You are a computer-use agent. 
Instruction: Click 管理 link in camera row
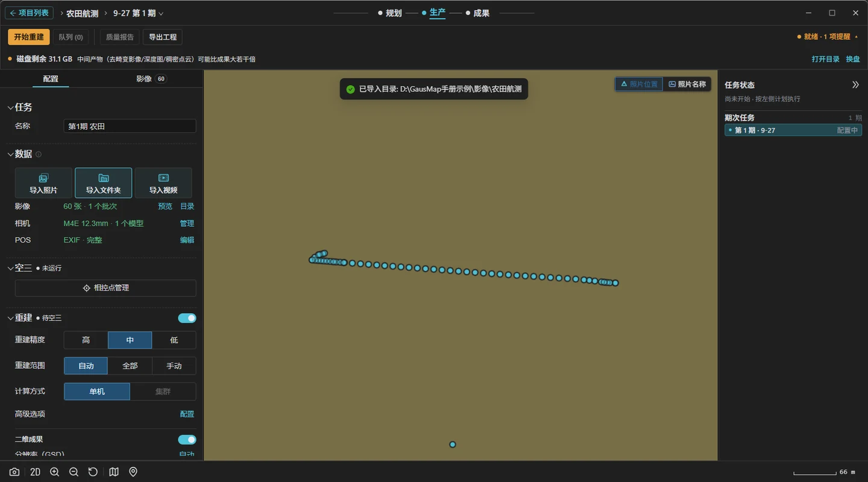(x=187, y=223)
